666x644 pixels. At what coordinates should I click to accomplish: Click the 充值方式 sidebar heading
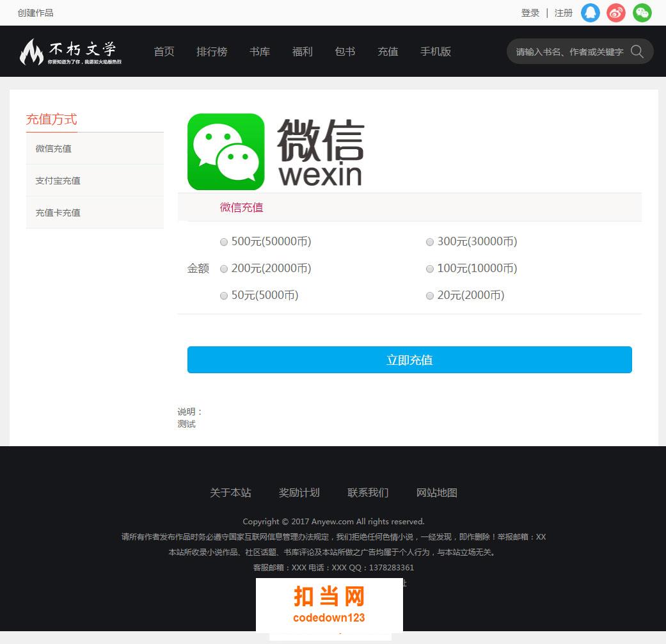click(51, 119)
